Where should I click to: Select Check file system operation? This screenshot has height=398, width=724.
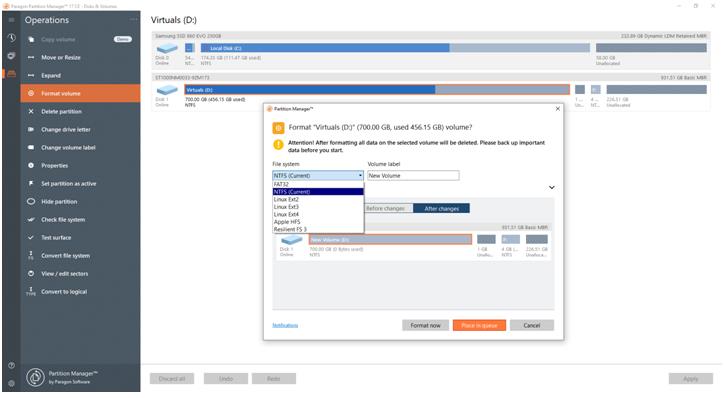click(x=80, y=220)
